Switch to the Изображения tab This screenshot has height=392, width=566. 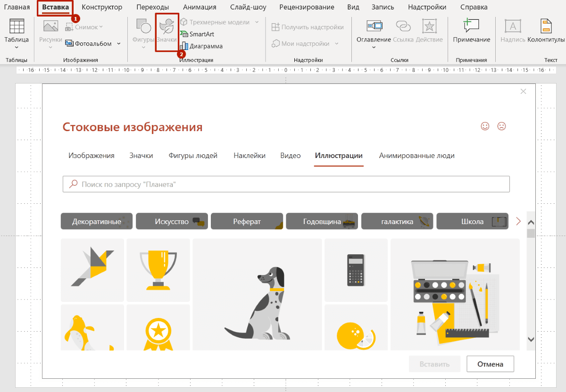click(x=92, y=156)
